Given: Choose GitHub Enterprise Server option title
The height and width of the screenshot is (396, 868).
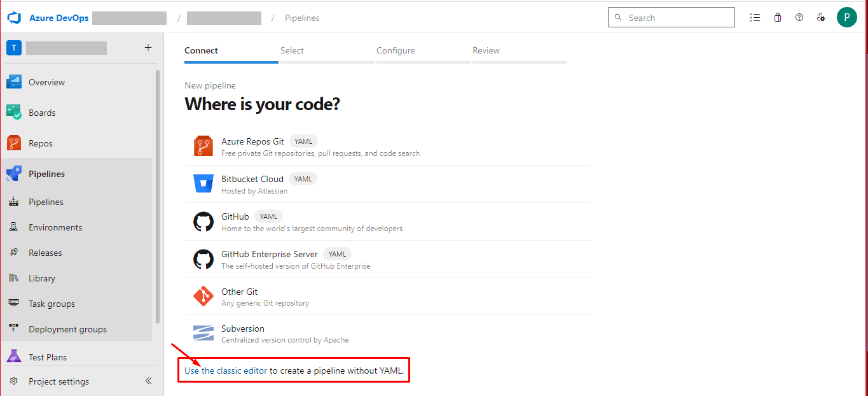Looking at the screenshot, I should [269, 254].
